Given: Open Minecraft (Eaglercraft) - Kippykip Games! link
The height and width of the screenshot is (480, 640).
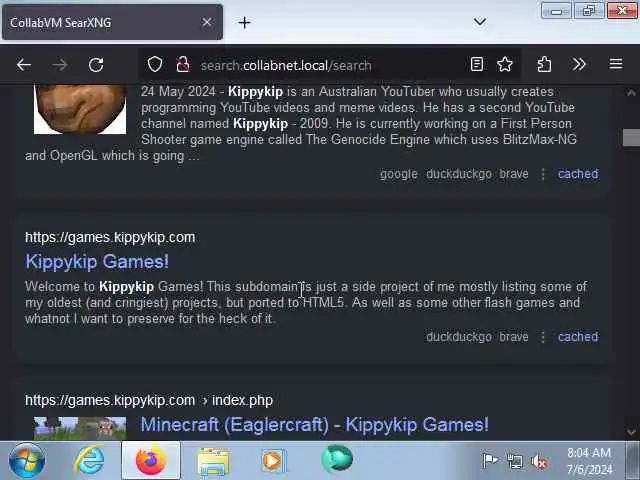Looking at the screenshot, I should (314, 424).
